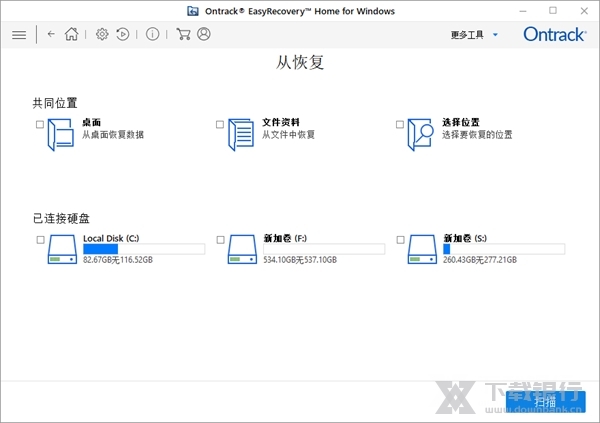Click the 桌面 desktop folder icon
This screenshot has width=600, height=423.
[x=61, y=134]
